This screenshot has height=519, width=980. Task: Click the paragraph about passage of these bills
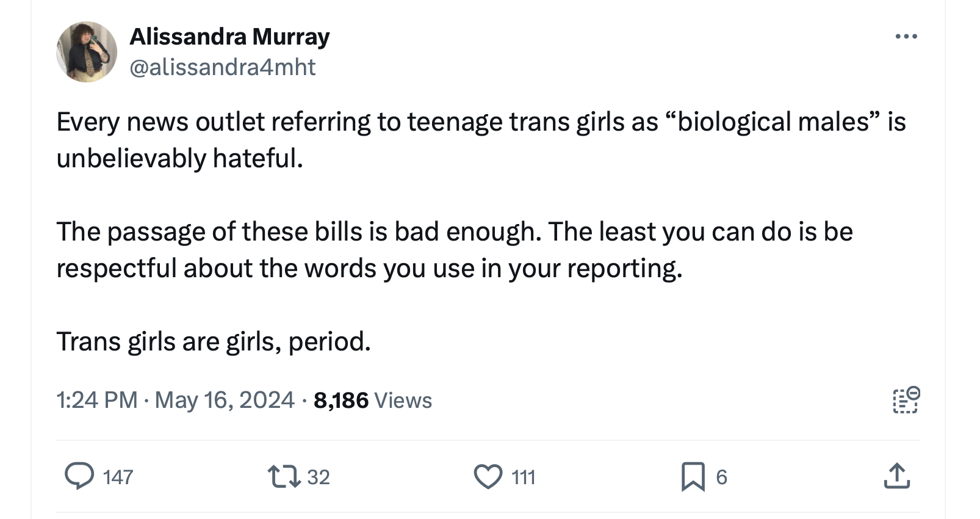click(455, 250)
